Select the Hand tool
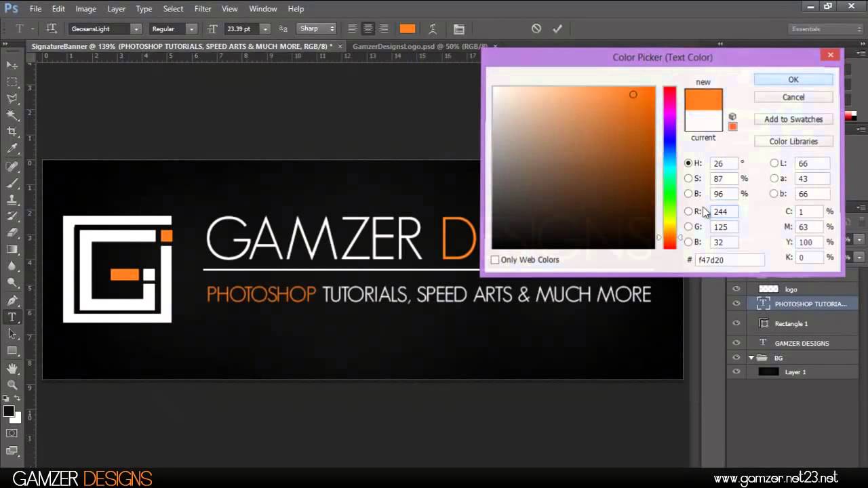Image resolution: width=868 pixels, height=488 pixels. click(x=12, y=369)
